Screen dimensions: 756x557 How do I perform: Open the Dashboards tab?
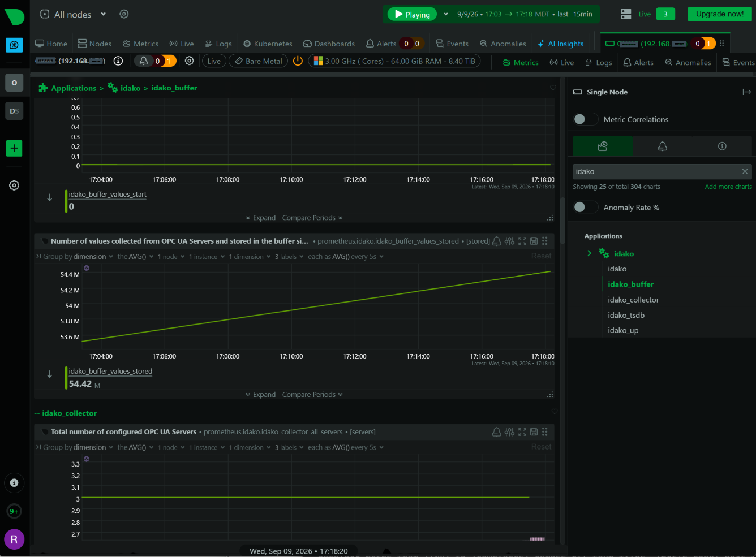point(329,44)
